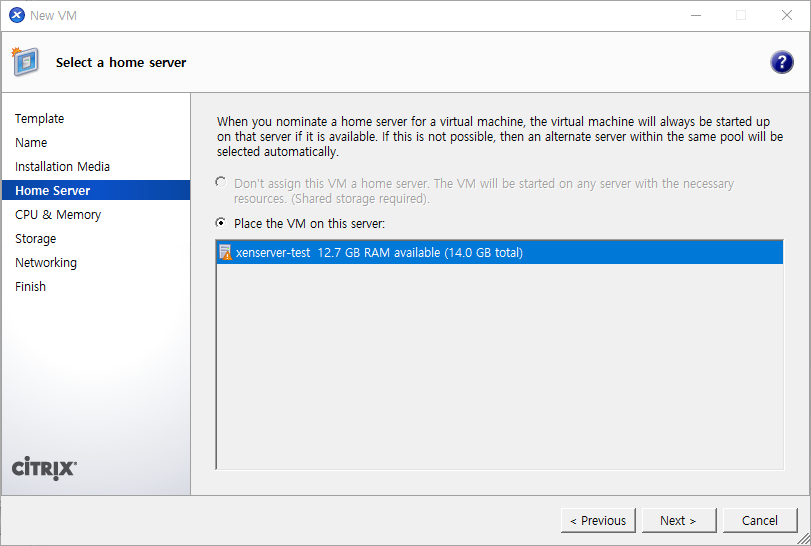The image size is (811, 546).
Task: Click the < Previous button
Action: pyautogui.click(x=598, y=520)
